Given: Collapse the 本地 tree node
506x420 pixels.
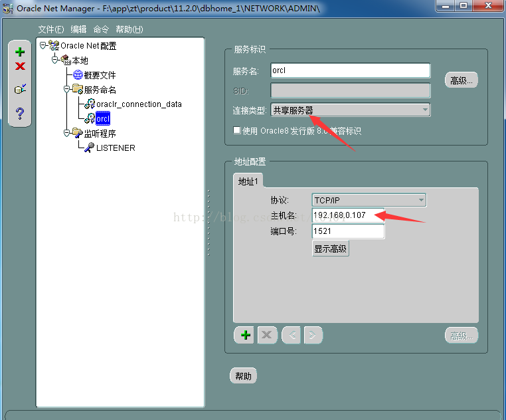Looking at the screenshot, I should (55, 60).
